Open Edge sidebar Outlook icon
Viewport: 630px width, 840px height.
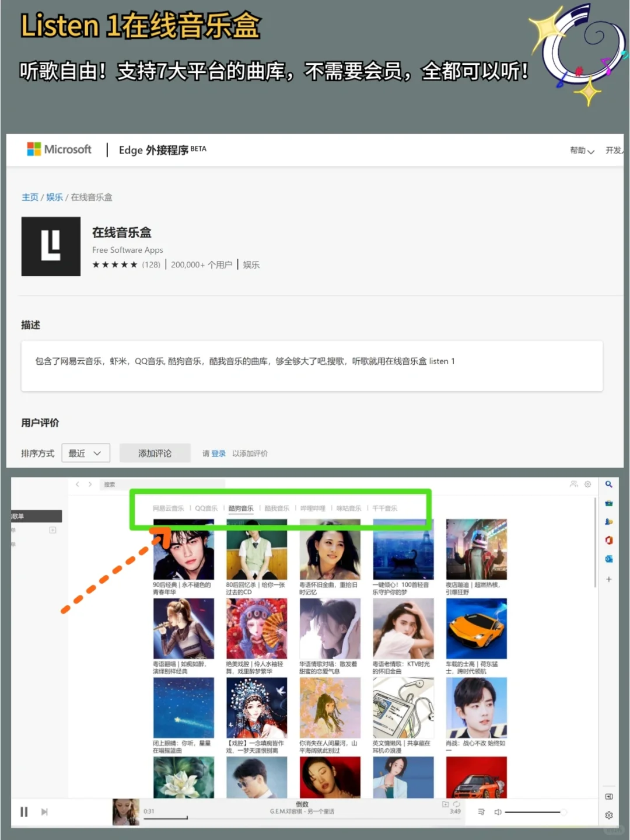click(608, 559)
